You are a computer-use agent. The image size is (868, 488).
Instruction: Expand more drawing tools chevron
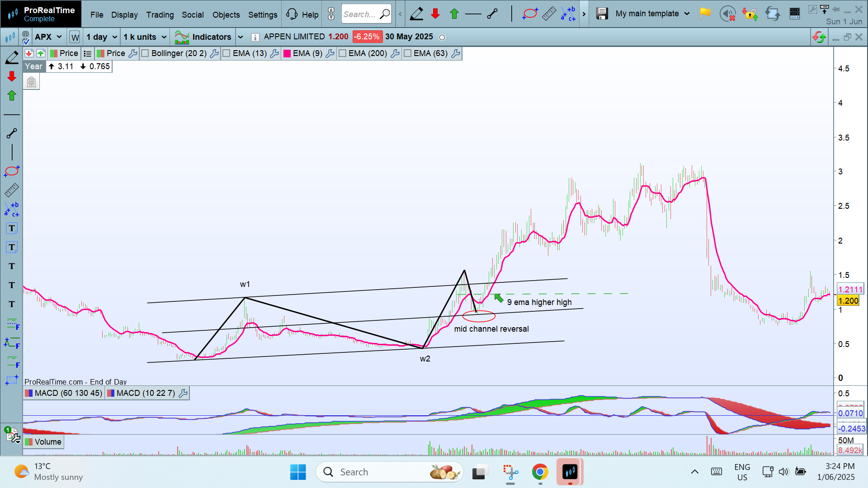click(584, 14)
